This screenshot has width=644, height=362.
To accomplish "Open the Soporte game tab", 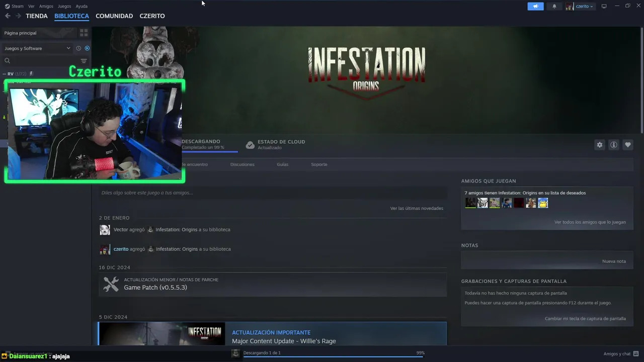I will click(x=319, y=164).
